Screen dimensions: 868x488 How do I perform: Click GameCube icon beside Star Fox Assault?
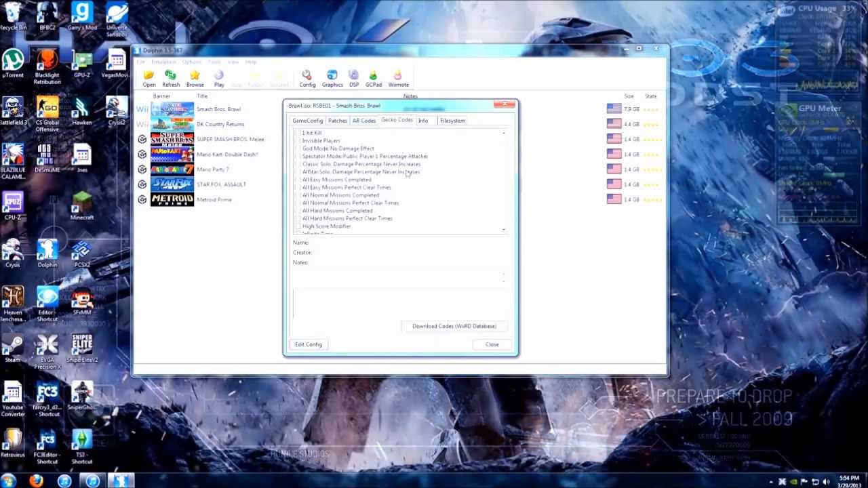click(142, 184)
